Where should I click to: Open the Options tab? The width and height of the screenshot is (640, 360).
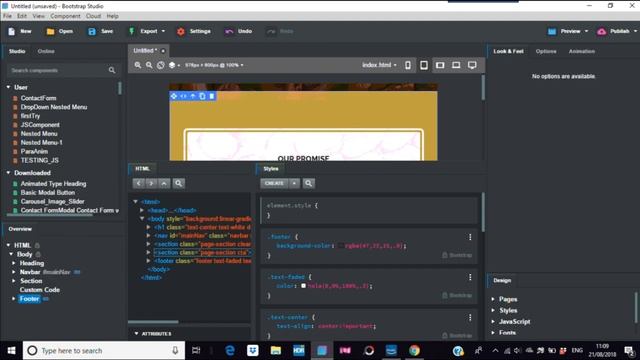[546, 51]
